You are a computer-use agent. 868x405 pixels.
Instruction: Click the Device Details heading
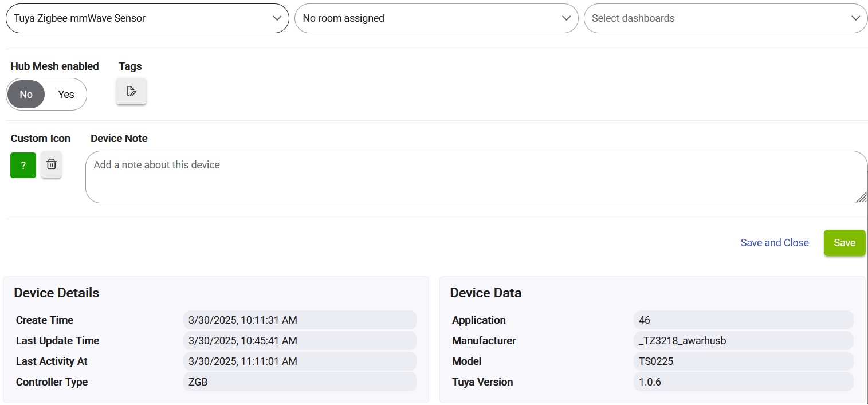coord(57,293)
